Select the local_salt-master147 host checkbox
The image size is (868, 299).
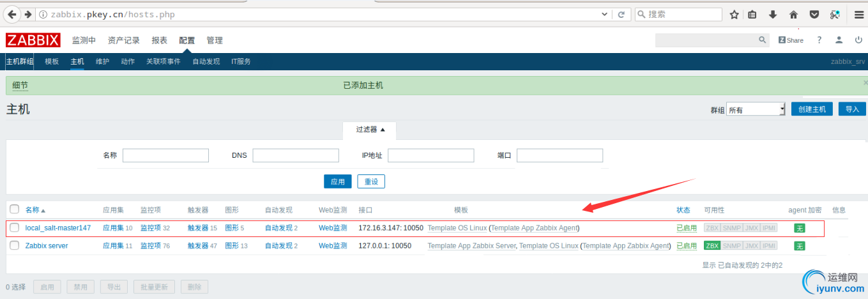[15, 227]
